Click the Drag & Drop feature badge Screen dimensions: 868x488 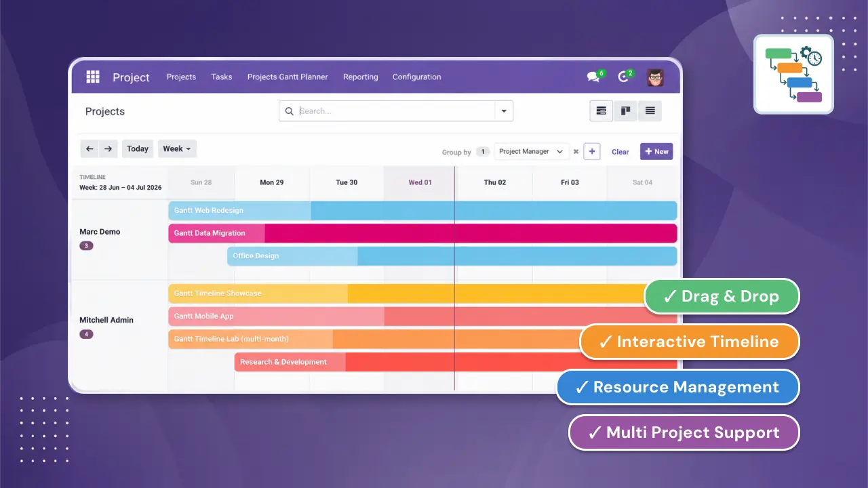(722, 296)
